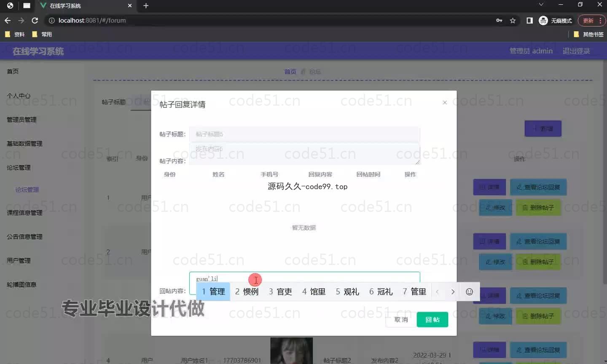The height and width of the screenshot is (364, 607).
Task: Expand 公告信息管理 sidebar item
Action: point(24,237)
